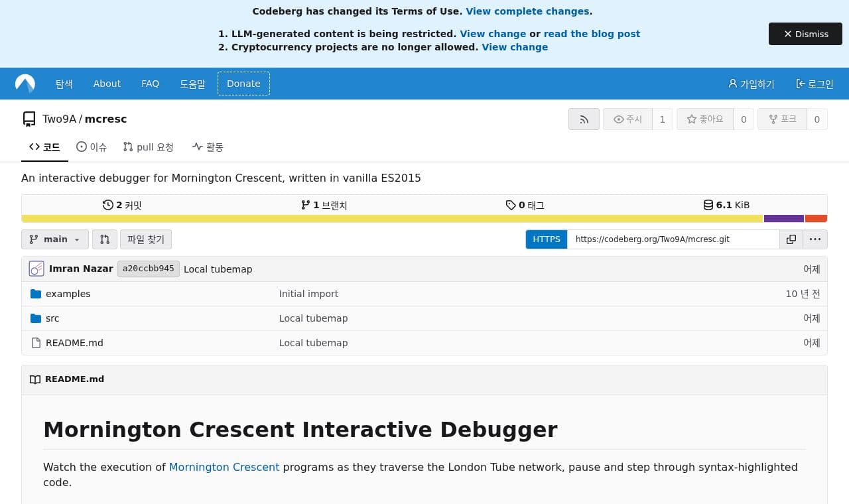This screenshot has width=849, height=504.
Task: Open the src folder
Action: pyautogui.click(x=52, y=318)
